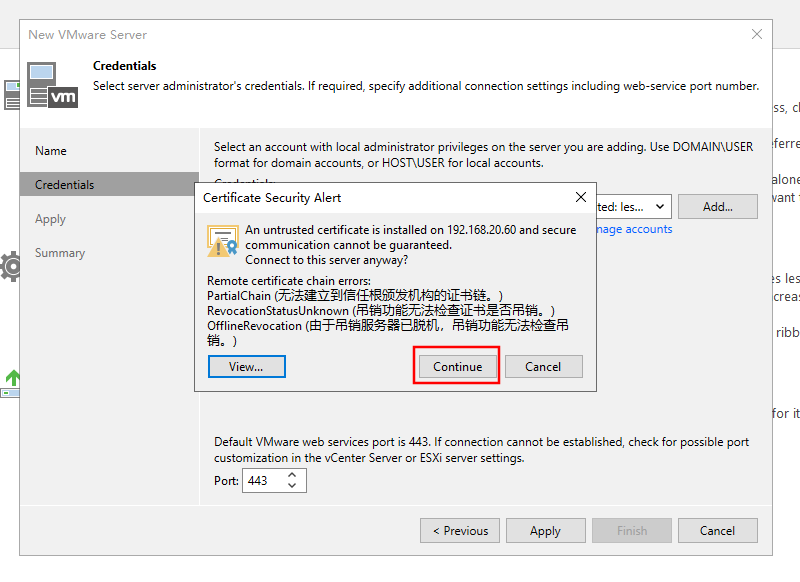Click the certificate warning icon
The height and width of the screenshot is (582, 800).
222,241
